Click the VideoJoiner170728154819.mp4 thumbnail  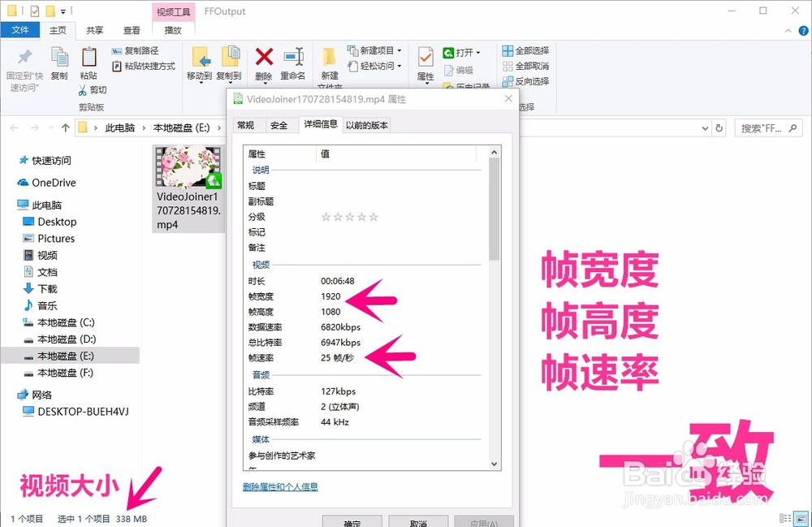(x=188, y=168)
